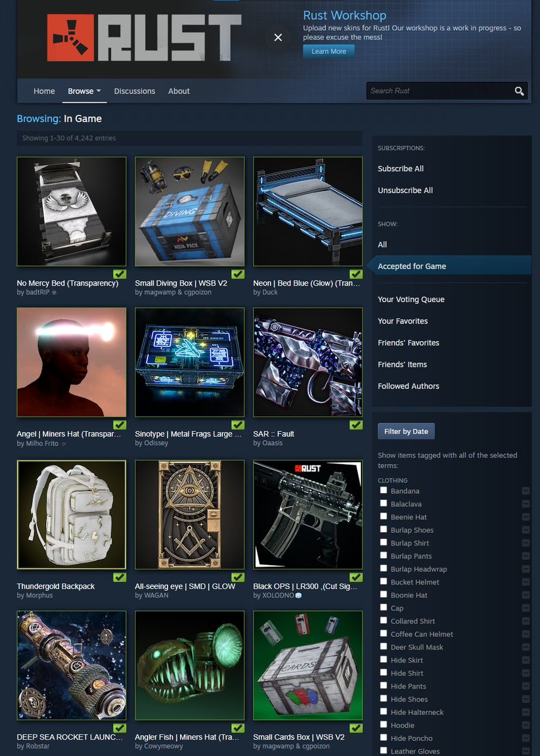This screenshot has width=540, height=756.
Task: Exclude Hoodie tag with minus icon
Action: (x=526, y=725)
